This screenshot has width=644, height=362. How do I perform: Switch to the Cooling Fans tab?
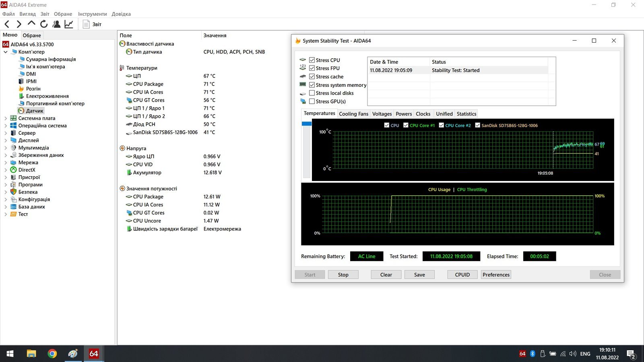click(x=353, y=114)
